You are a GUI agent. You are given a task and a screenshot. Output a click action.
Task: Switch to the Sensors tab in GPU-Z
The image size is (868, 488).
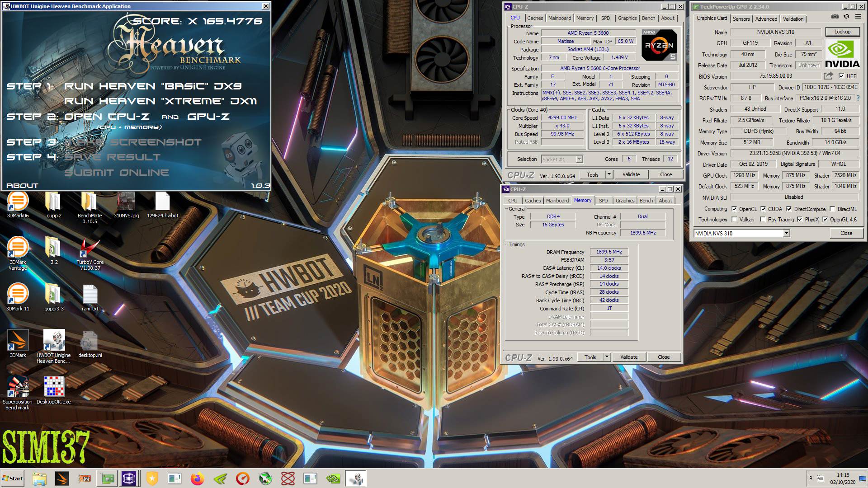(x=741, y=19)
